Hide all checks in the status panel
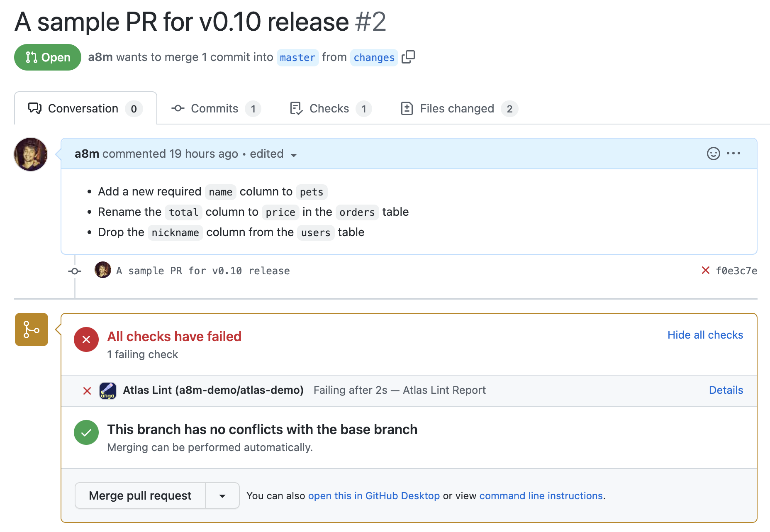 [x=705, y=335]
